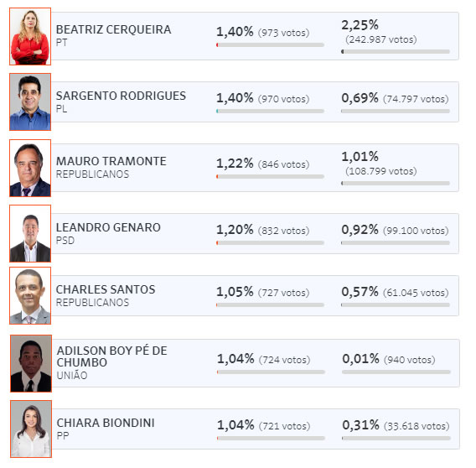
Task: Click Chiara Biondini's 0,31% statewide vote bar
Action: 396,439
